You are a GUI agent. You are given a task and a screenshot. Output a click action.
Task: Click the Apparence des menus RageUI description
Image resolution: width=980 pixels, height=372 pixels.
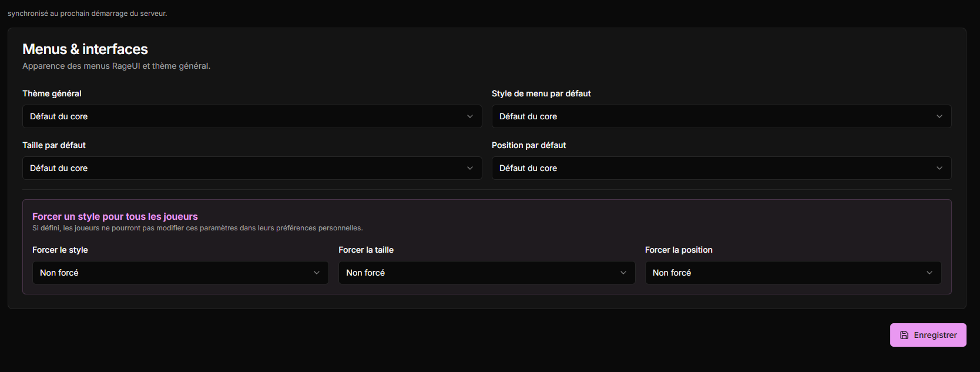pyautogui.click(x=116, y=66)
